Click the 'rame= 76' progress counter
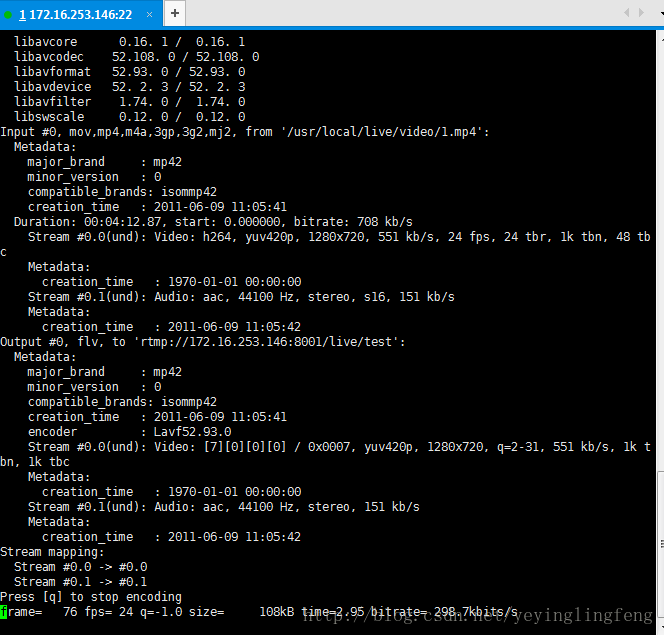The image size is (664, 635). tap(42, 612)
